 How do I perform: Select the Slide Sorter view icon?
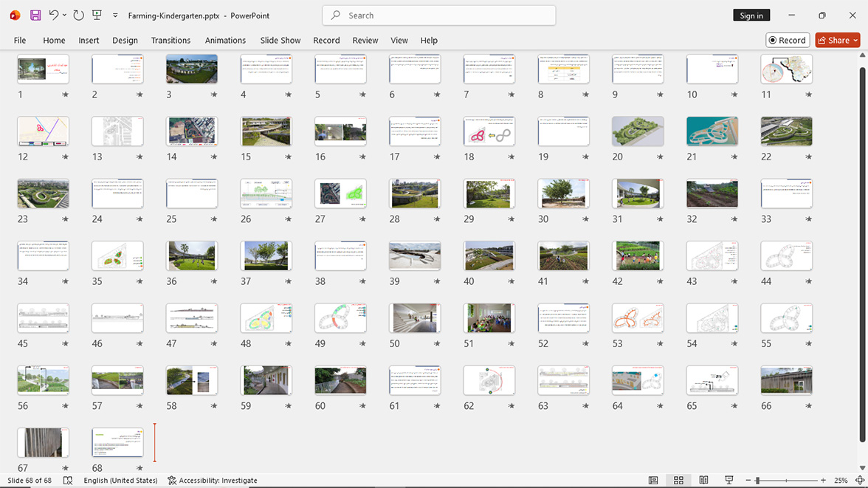click(679, 480)
